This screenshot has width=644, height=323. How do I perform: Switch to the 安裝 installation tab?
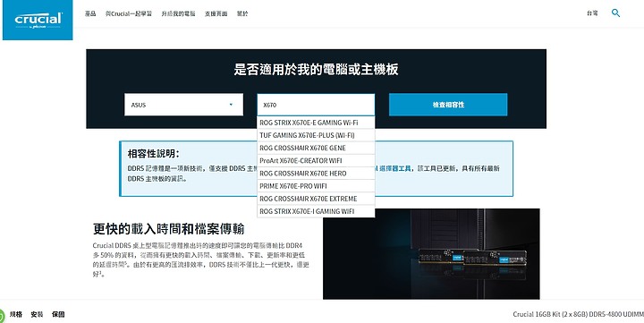(x=37, y=314)
